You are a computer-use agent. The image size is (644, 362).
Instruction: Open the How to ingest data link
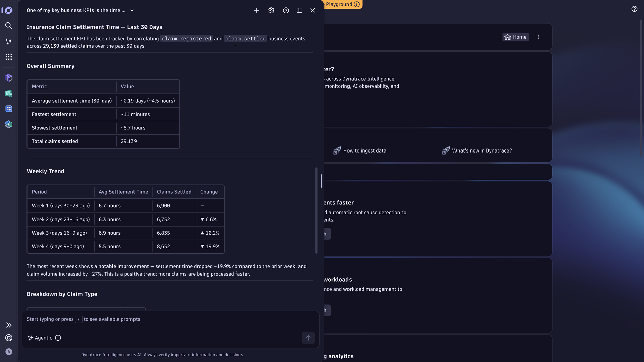[365, 151]
